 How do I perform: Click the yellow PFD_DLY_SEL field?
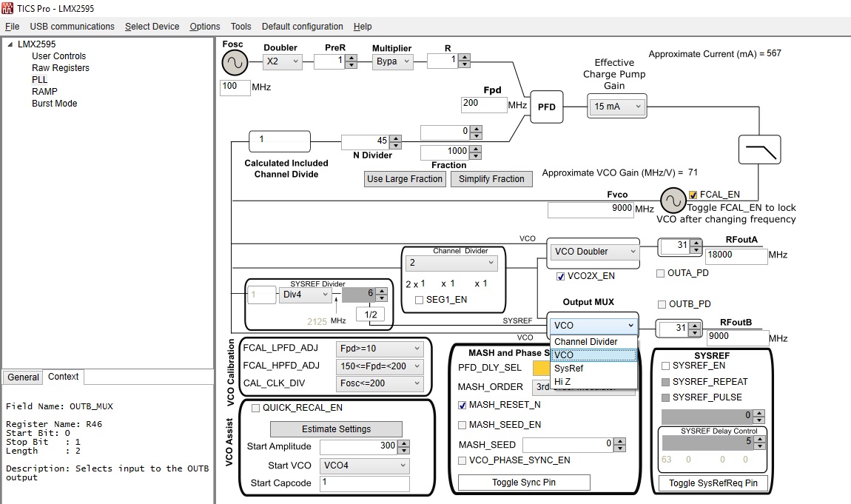coord(541,368)
